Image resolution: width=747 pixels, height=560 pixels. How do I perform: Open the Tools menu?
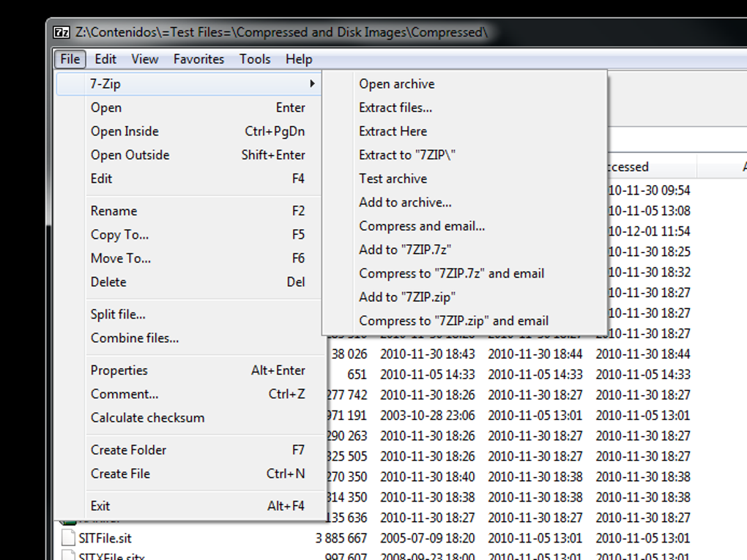pos(255,59)
